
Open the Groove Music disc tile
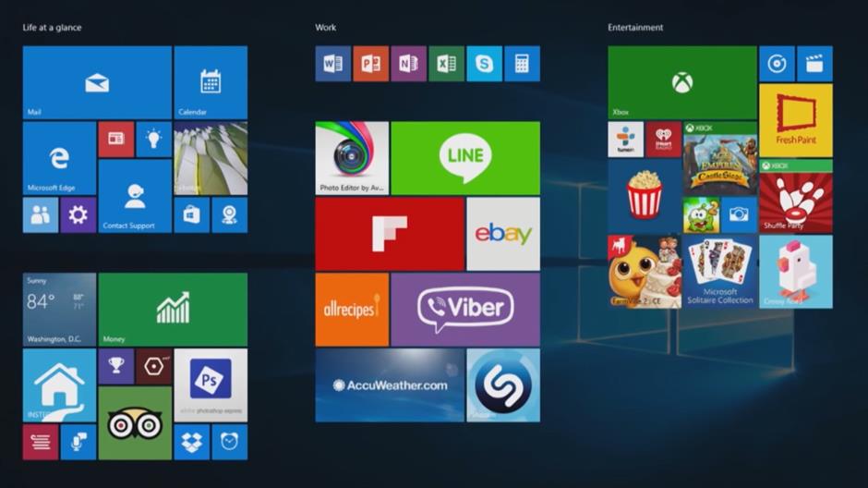pos(778,64)
